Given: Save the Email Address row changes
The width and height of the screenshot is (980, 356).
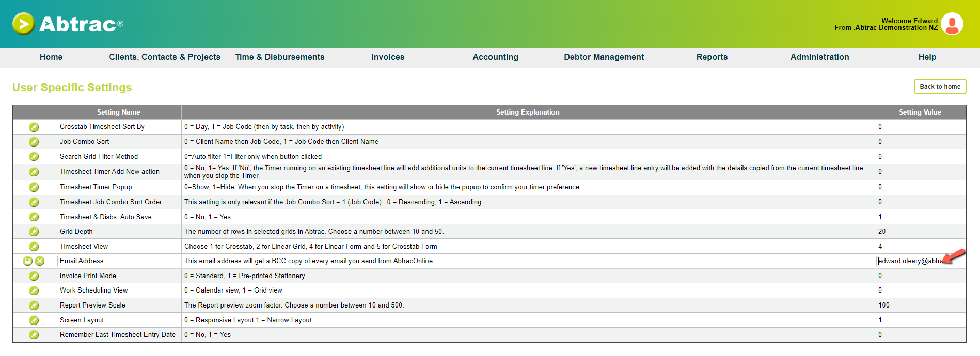Looking at the screenshot, I should click(28, 261).
